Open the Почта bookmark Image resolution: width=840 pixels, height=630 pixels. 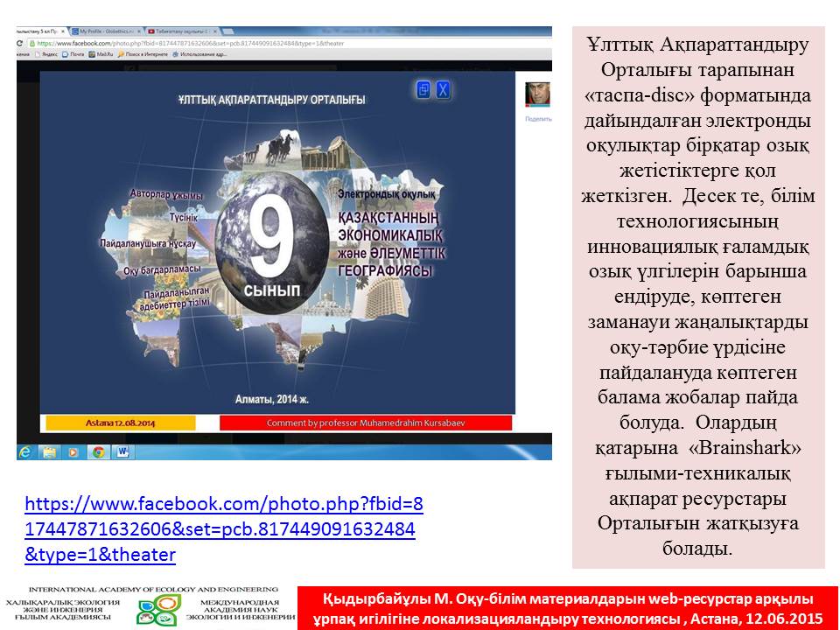click(x=73, y=54)
